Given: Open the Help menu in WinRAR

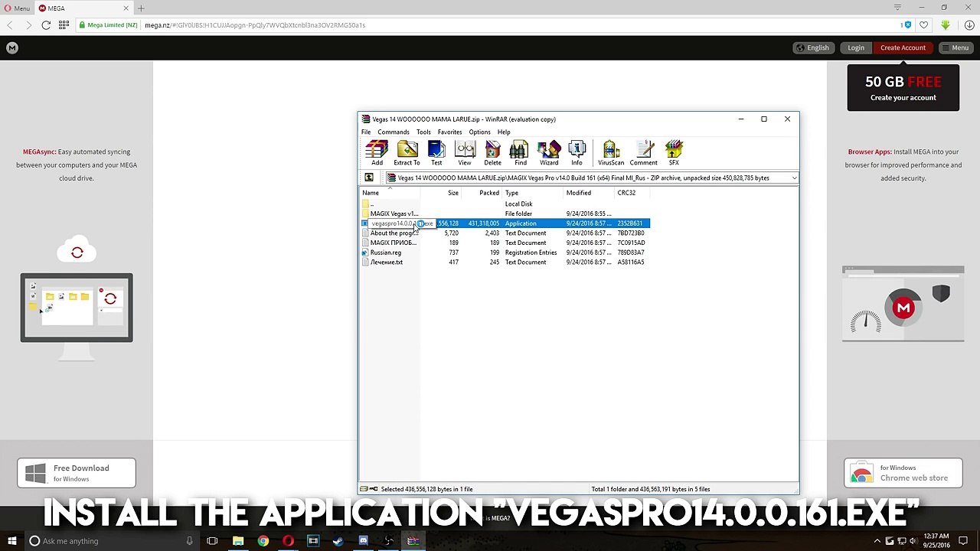Looking at the screenshot, I should (504, 132).
